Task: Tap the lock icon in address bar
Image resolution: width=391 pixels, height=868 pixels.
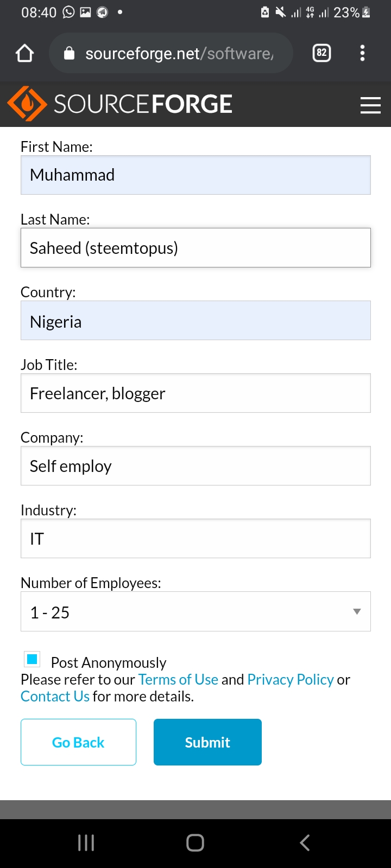Action: tap(69, 53)
